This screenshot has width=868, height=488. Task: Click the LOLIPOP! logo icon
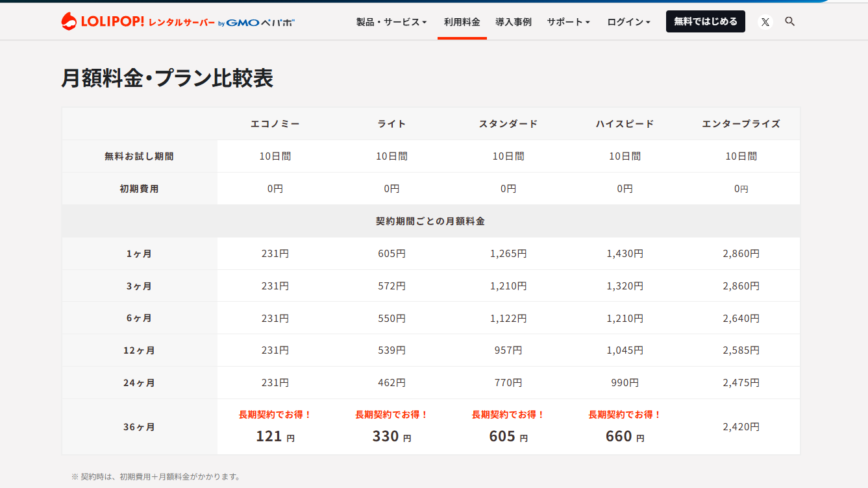tap(69, 21)
